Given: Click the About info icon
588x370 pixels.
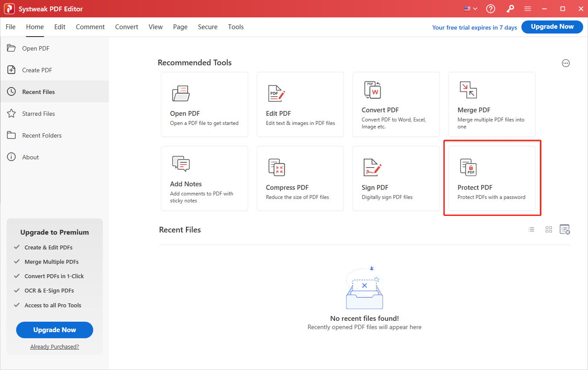Looking at the screenshot, I should tap(11, 157).
